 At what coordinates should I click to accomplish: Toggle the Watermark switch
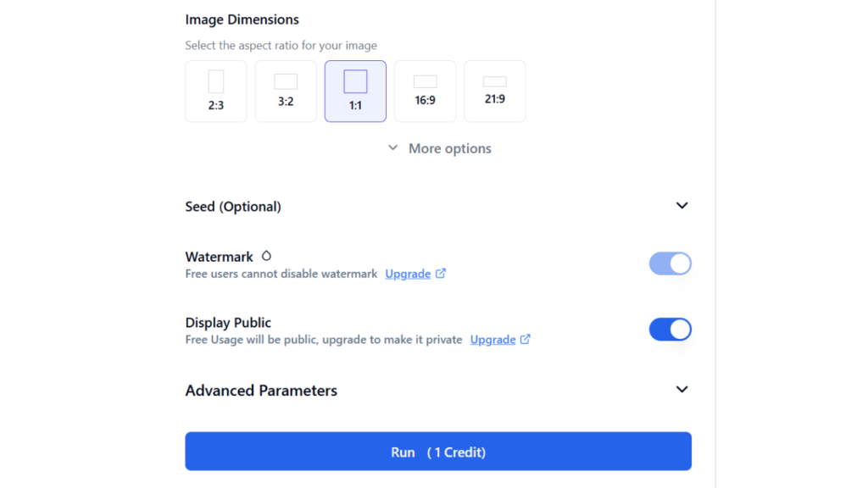[670, 263]
